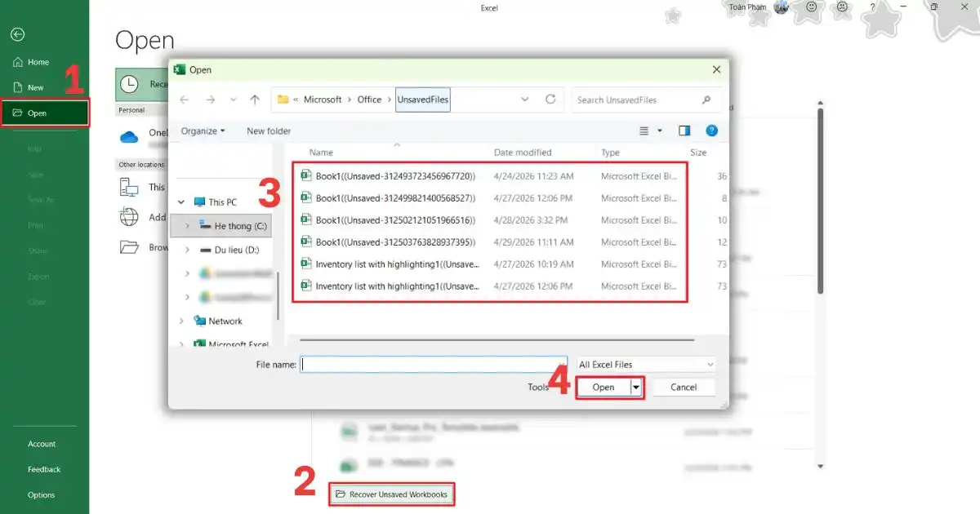Expand the view options dropdown arrow

pyautogui.click(x=660, y=131)
